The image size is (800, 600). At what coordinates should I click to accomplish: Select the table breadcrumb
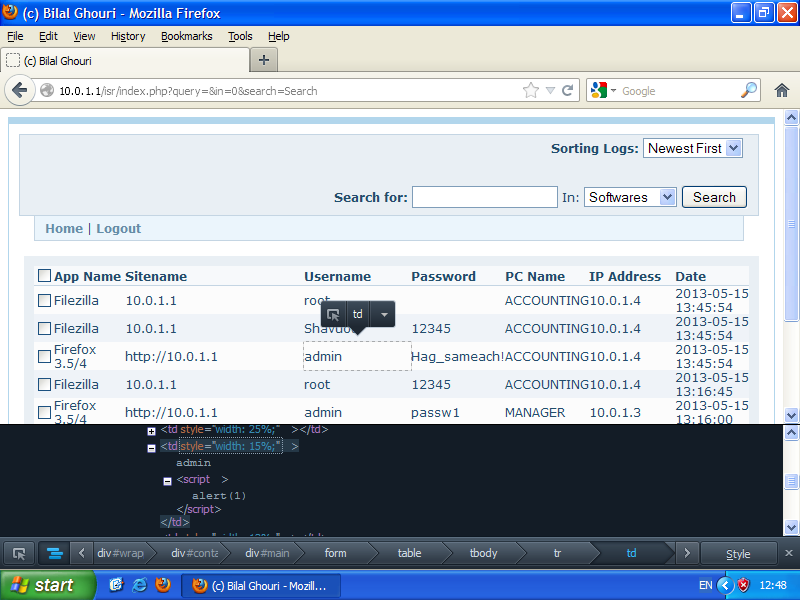410,553
